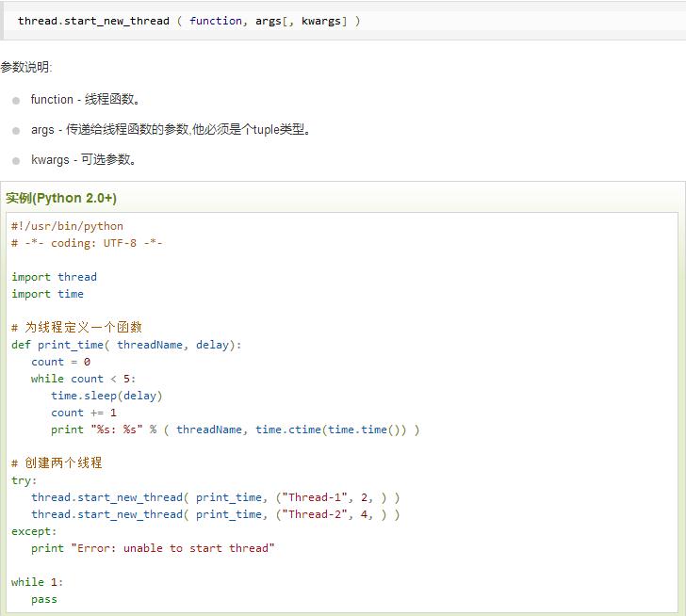Click the print "%s: %s" statement line
686x616 pixels.
(236, 430)
